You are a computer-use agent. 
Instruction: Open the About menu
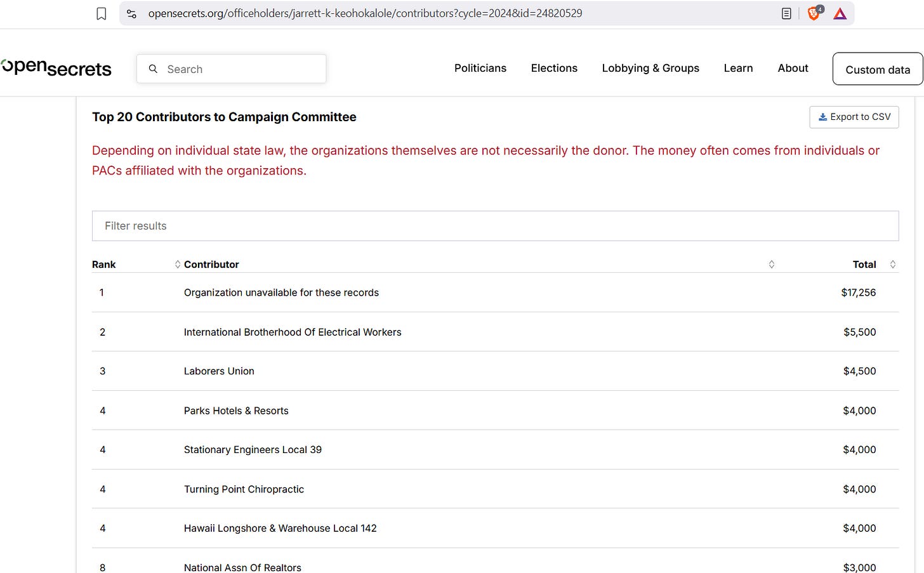[793, 69]
